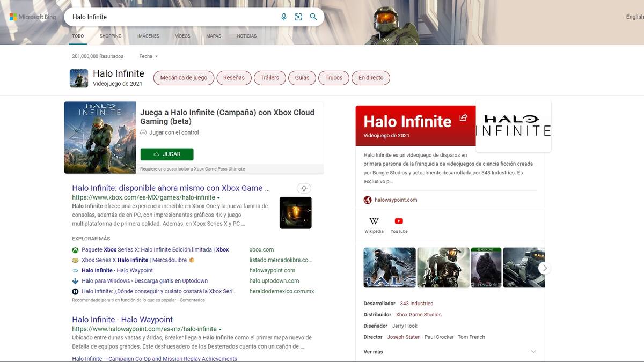This screenshot has height=362, width=644.
Task: Expand halowaypoint.com URL dropdown arrow
Action: click(x=220, y=329)
